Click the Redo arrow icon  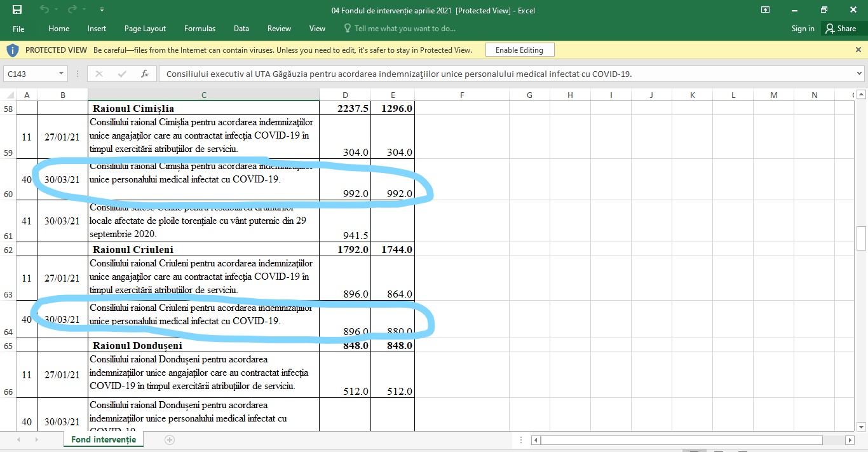[73, 10]
